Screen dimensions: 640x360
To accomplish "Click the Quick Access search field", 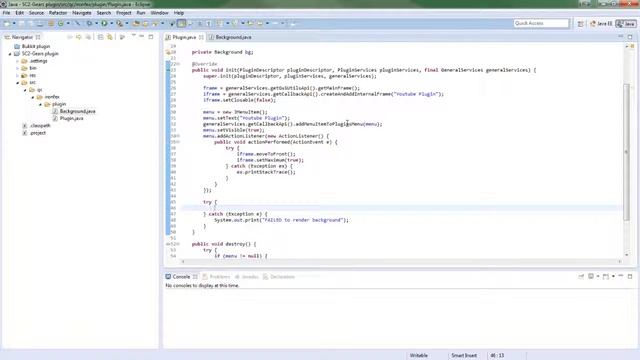I will (x=541, y=23).
